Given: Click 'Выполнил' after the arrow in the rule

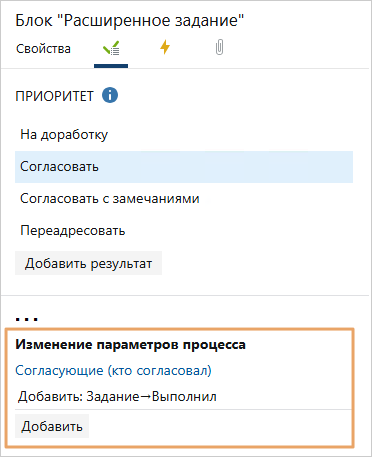Looking at the screenshot, I should 184,397.
